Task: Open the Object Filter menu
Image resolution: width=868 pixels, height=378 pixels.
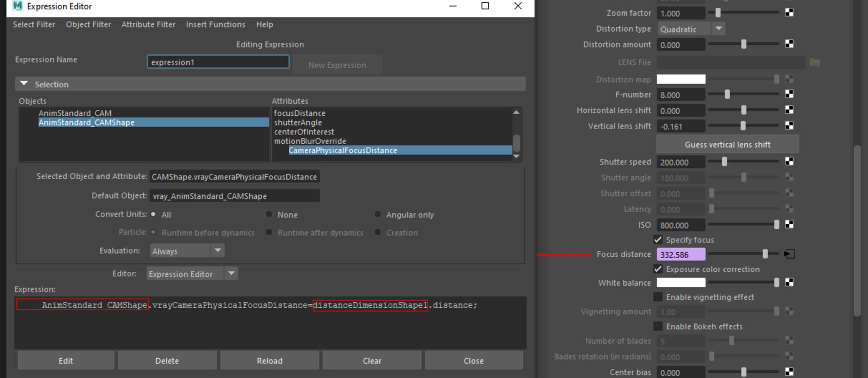Action: pyautogui.click(x=88, y=24)
